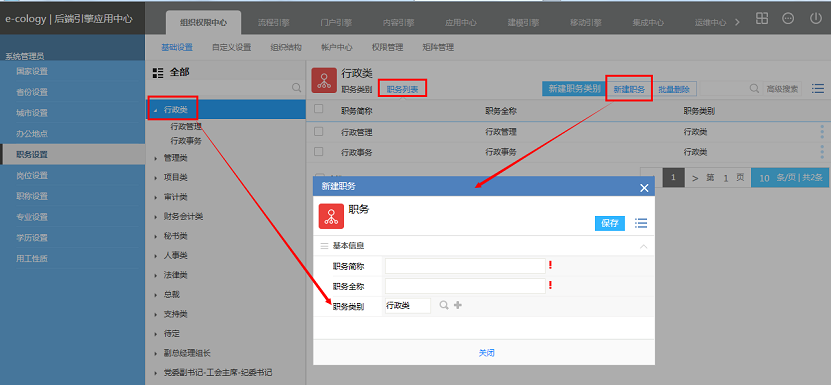Screen dimensions: 831x385
Task: Tick the checkbox for 行政事务 row
Action: (x=319, y=152)
